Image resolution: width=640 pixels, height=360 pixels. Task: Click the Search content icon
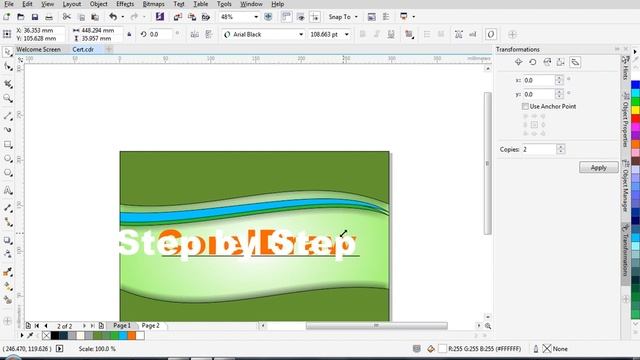(160, 17)
